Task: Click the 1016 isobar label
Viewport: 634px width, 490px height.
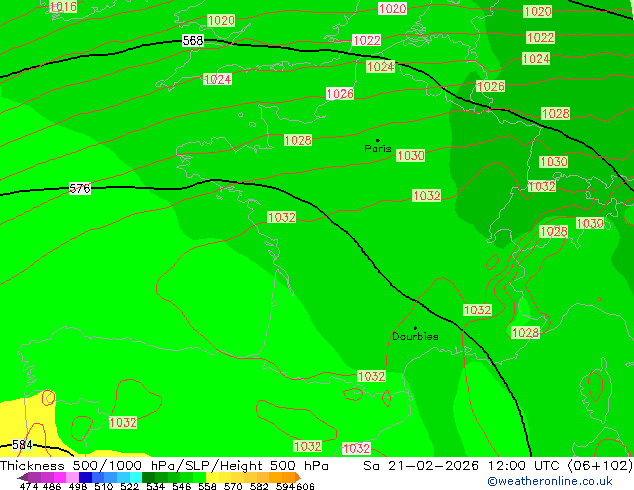Action: pos(63,6)
